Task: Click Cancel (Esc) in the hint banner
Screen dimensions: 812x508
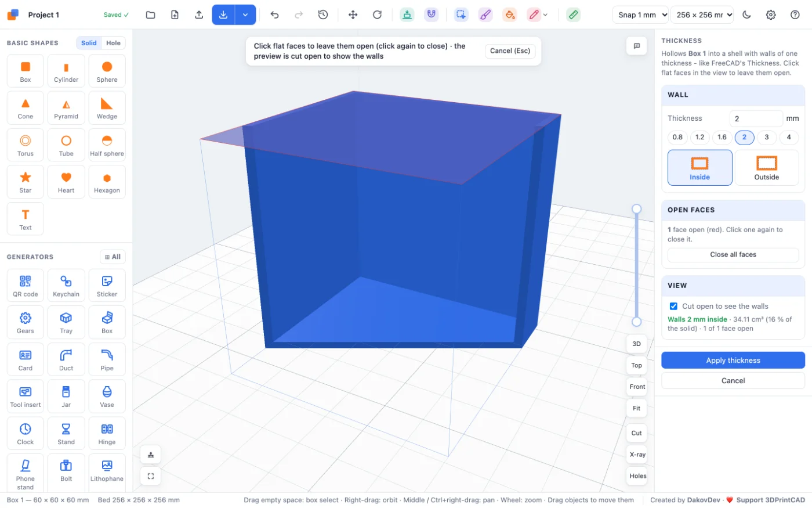Action: 510,51
